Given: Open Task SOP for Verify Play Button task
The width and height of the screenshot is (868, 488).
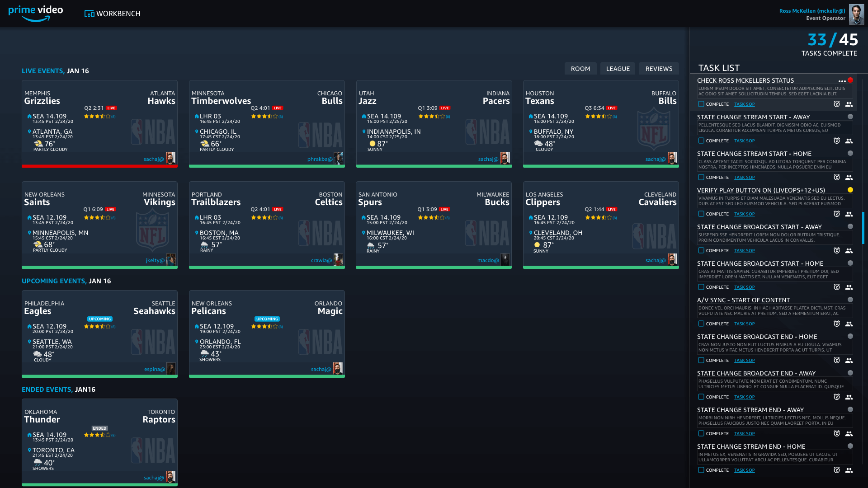Looking at the screenshot, I should (x=744, y=214).
